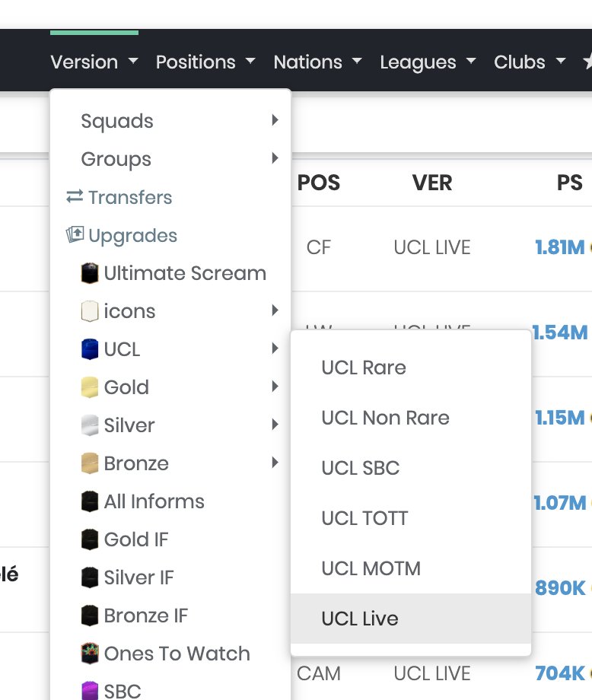
Task: Click the CAM position cell
Action: coord(319,673)
